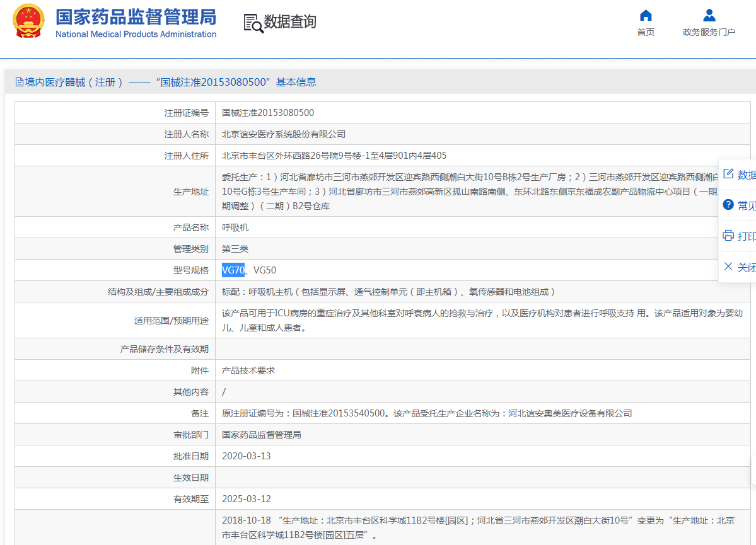Click the expiry date 2025-03-12
This screenshot has height=545, width=756.
tap(247, 499)
